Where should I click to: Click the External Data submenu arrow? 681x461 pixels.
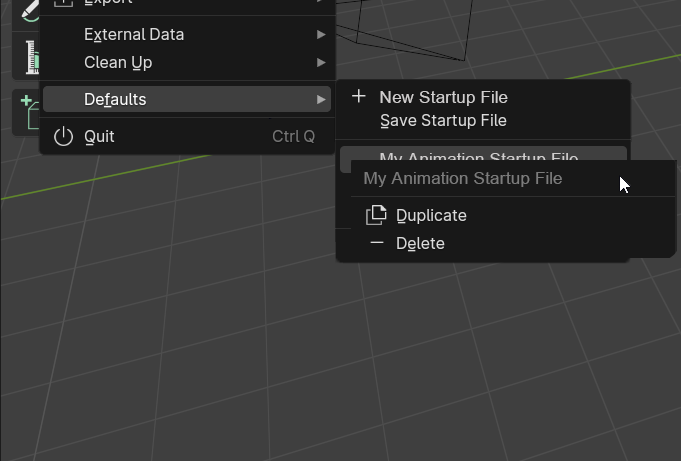click(321, 34)
